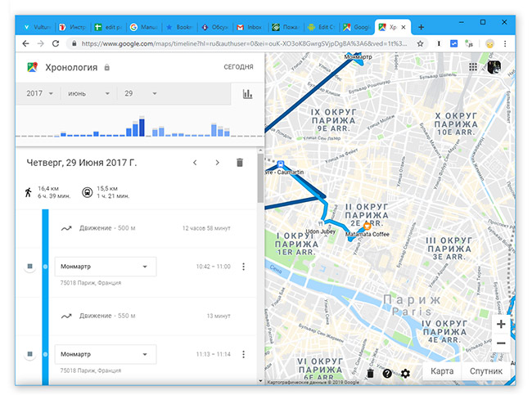Image resolution: width=532 pixels, height=395 pixels.
Task: Click the stop marker beside the 11:13 Монмартр visit
Action: point(29,354)
